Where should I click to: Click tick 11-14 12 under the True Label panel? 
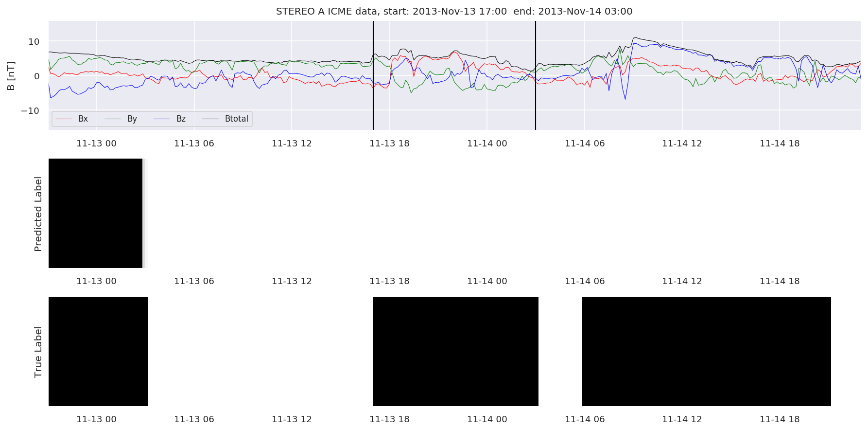[682, 419]
